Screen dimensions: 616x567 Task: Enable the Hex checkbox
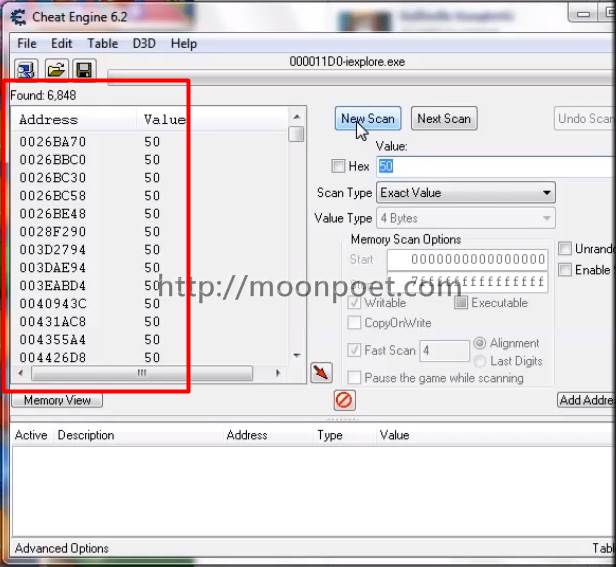click(338, 167)
